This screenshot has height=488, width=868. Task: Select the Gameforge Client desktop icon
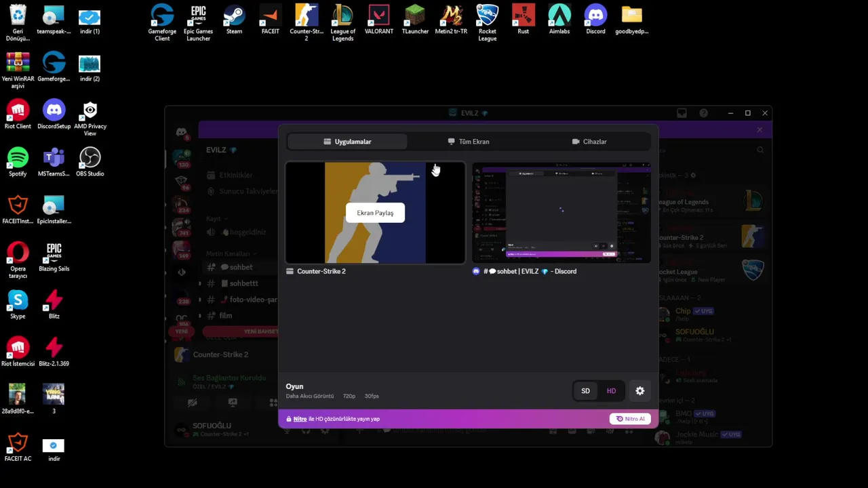coord(162,23)
